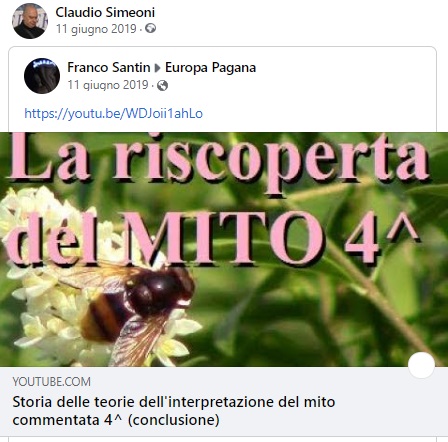Open the 'Storia delle teorie dell'interpretazione del mito' title
Image resolution: width=448 pixels, height=442 pixels.
click(174, 402)
